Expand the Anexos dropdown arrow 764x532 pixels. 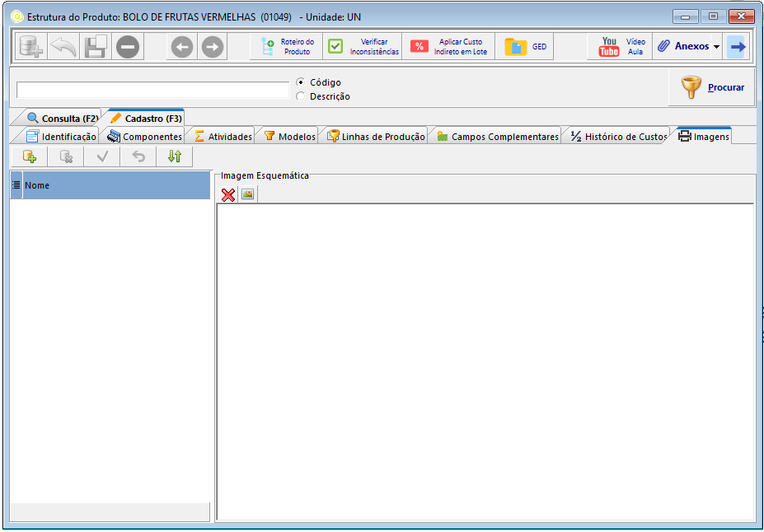click(x=717, y=47)
